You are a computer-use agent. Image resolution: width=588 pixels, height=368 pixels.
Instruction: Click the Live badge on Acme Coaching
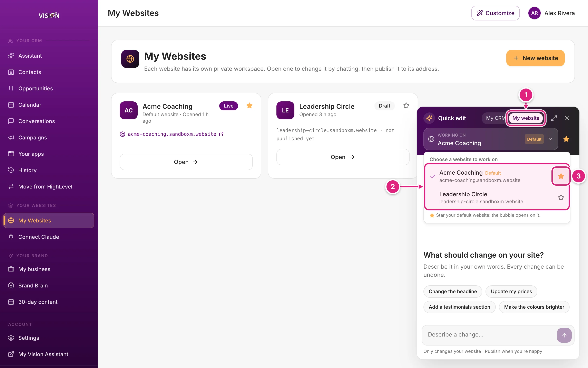229,106
